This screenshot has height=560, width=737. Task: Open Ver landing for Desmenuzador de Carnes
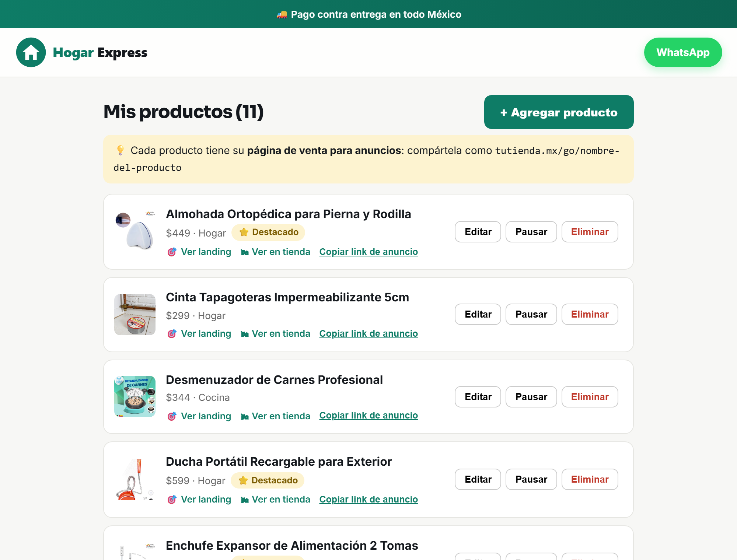pos(206,416)
